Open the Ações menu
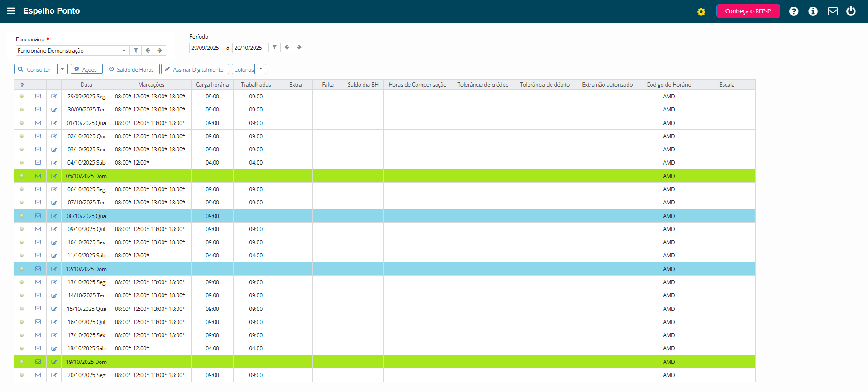868x392 pixels. pos(86,69)
